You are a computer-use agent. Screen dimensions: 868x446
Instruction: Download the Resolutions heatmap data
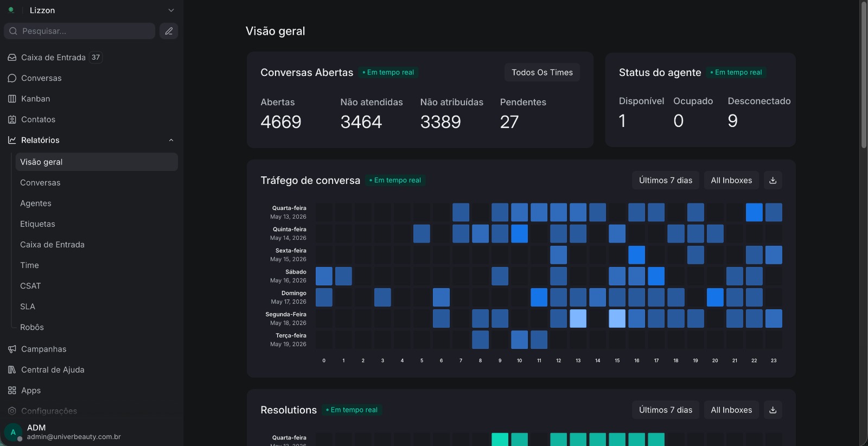click(773, 410)
